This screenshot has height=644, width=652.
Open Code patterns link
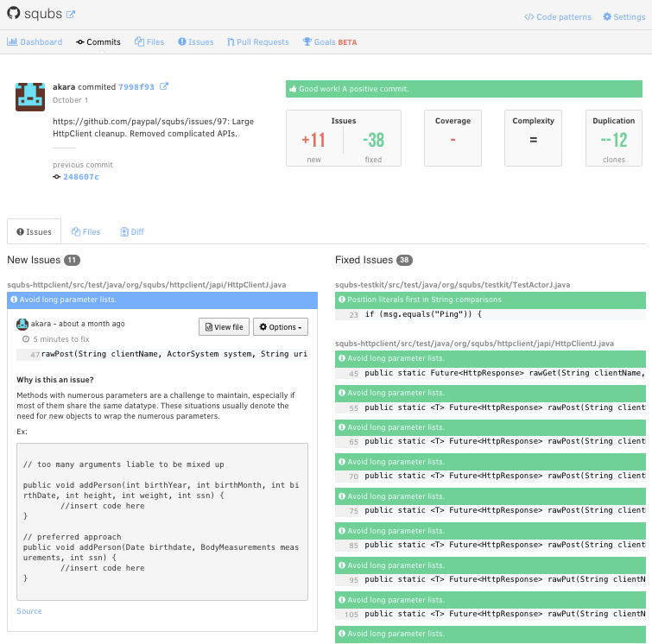[x=558, y=17]
